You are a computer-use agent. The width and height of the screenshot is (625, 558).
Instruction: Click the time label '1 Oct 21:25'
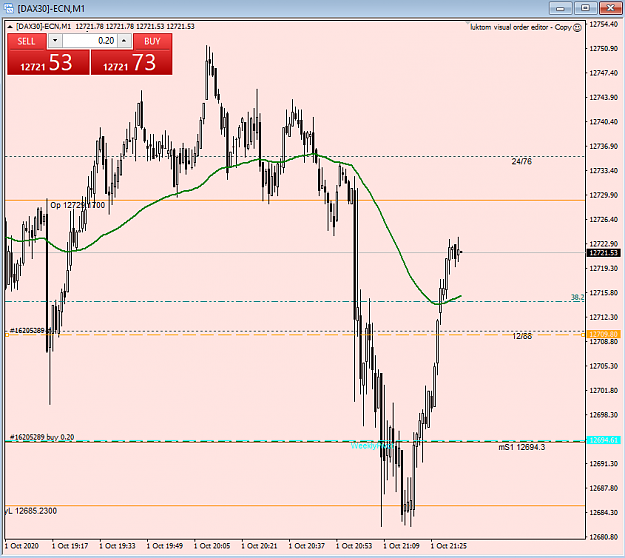point(448,546)
